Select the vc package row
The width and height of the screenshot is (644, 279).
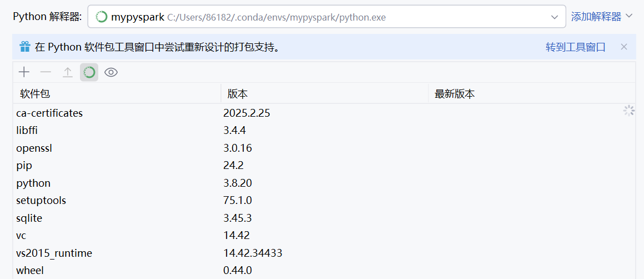324,236
